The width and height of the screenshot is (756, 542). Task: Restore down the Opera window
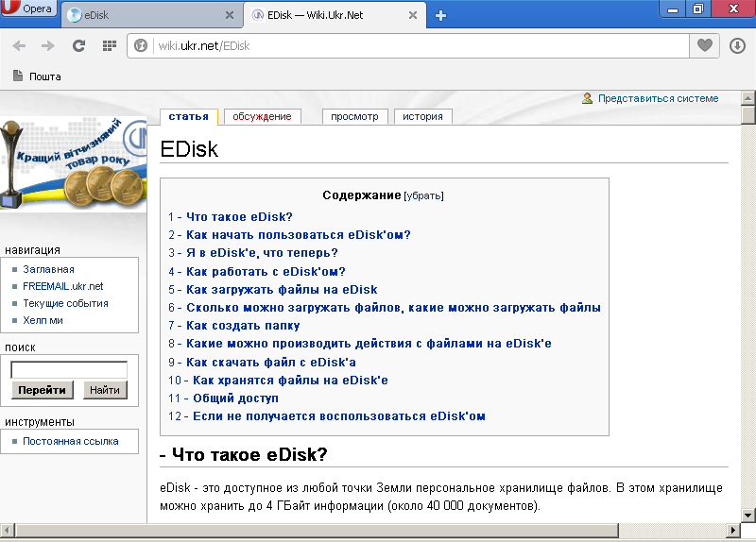point(698,8)
